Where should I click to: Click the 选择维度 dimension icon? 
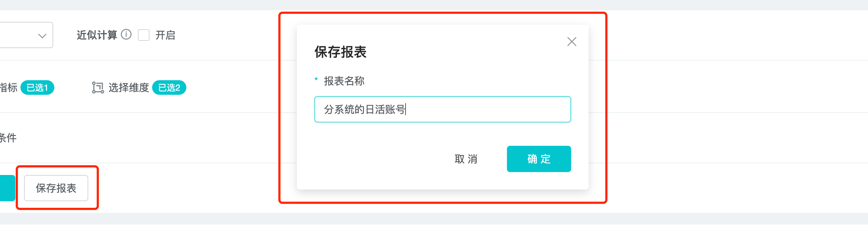(98, 87)
